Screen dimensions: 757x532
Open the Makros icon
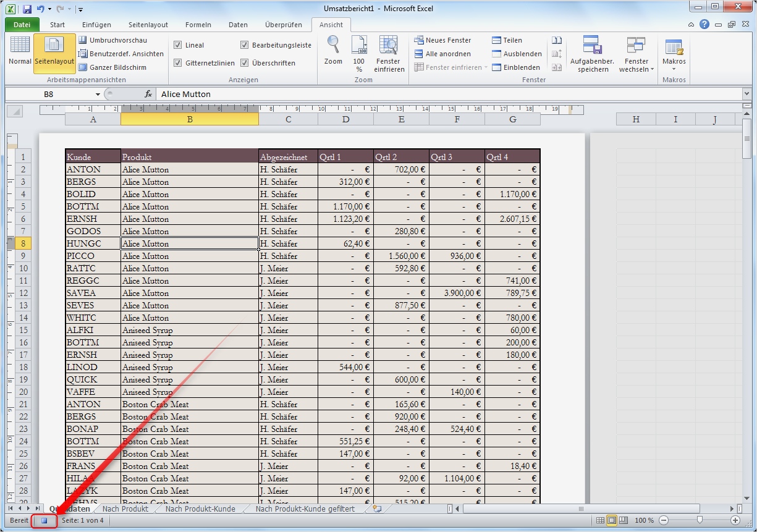click(674, 47)
